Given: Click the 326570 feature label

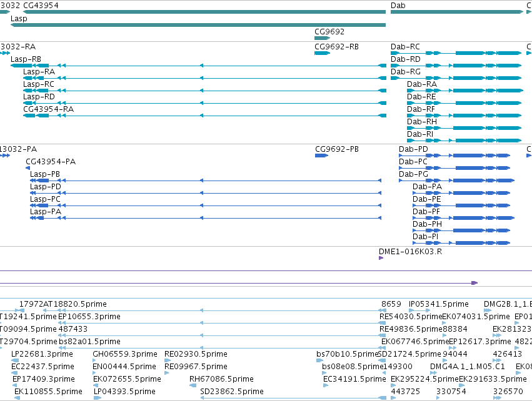Looking at the screenshot, I should tap(508, 392).
